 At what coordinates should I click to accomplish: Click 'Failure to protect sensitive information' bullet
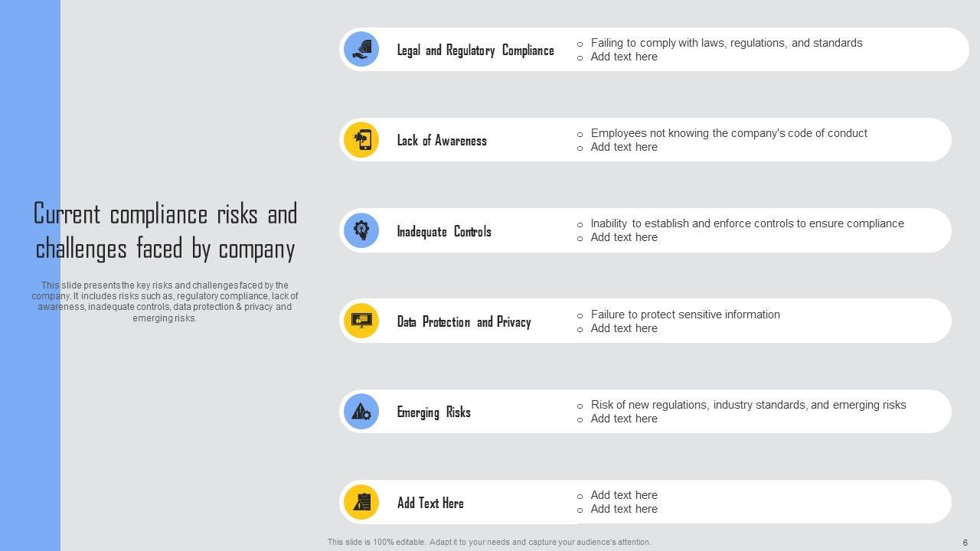tap(684, 315)
